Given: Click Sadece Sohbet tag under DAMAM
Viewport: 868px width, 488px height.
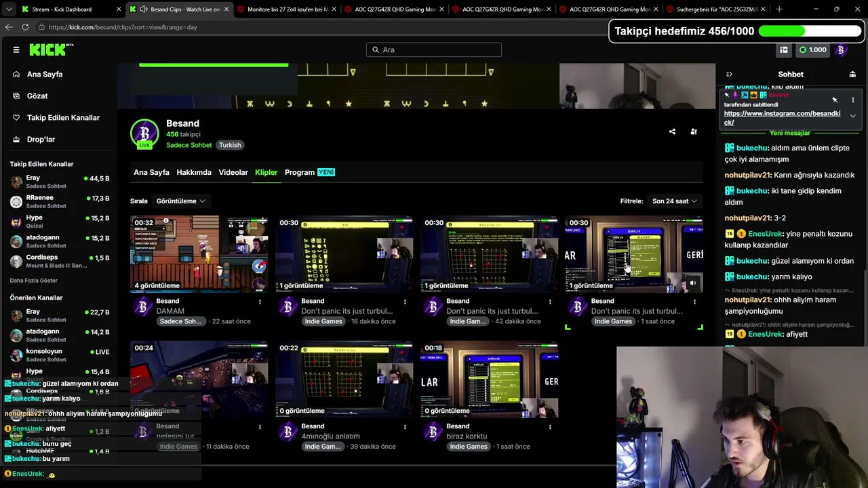Looking at the screenshot, I should tap(180, 321).
